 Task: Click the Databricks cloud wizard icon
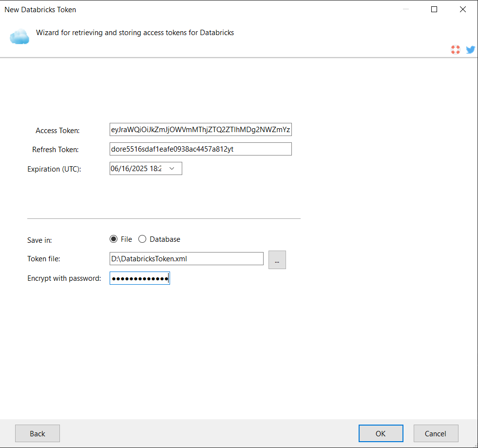pyautogui.click(x=19, y=37)
